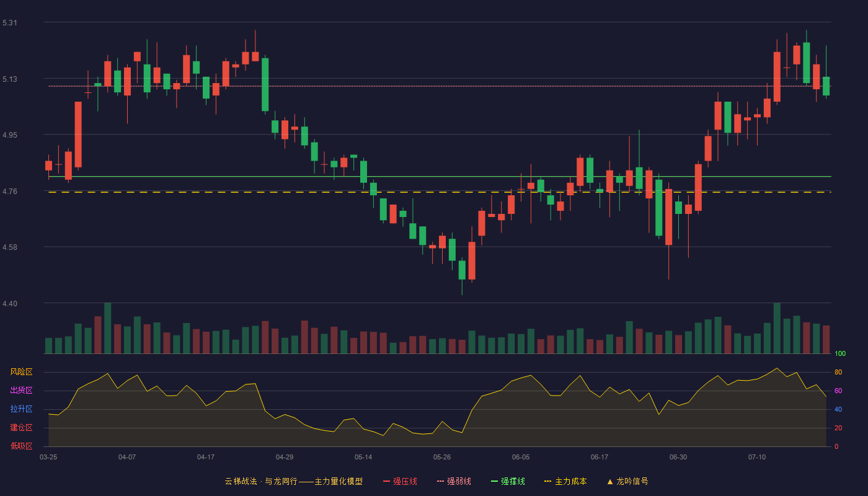This screenshot has width=868, height=496.
Task: Toggle the 强压线 legend item
Action: point(400,481)
